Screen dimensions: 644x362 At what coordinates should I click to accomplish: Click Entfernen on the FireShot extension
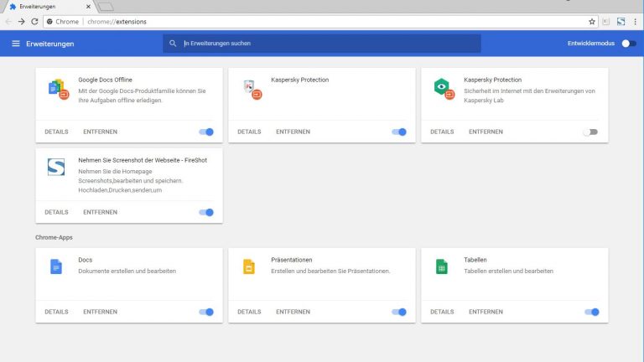pos(100,212)
